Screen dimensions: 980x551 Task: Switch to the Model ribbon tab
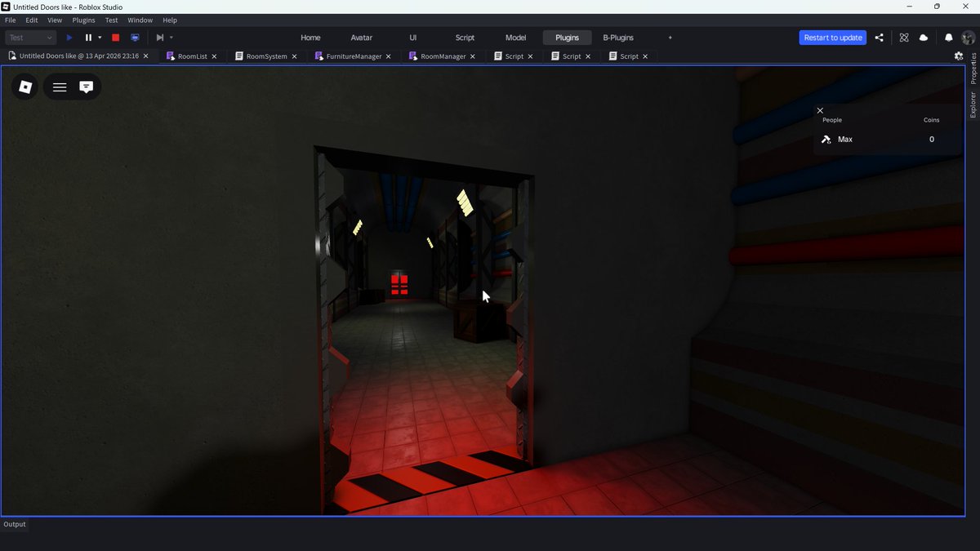515,38
